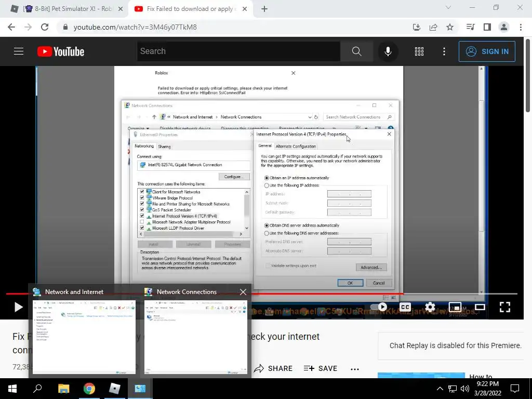Image resolution: width=532 pixels, height=399 pixels.
Task: View site info via the padlock icon
Action: (x=65, y=27)
